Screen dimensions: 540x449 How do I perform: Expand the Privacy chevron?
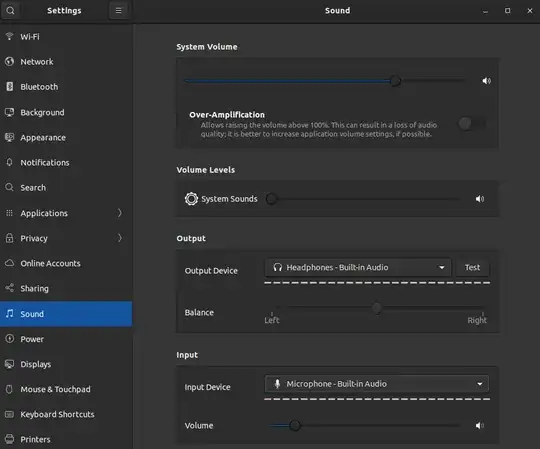[120, 238]
